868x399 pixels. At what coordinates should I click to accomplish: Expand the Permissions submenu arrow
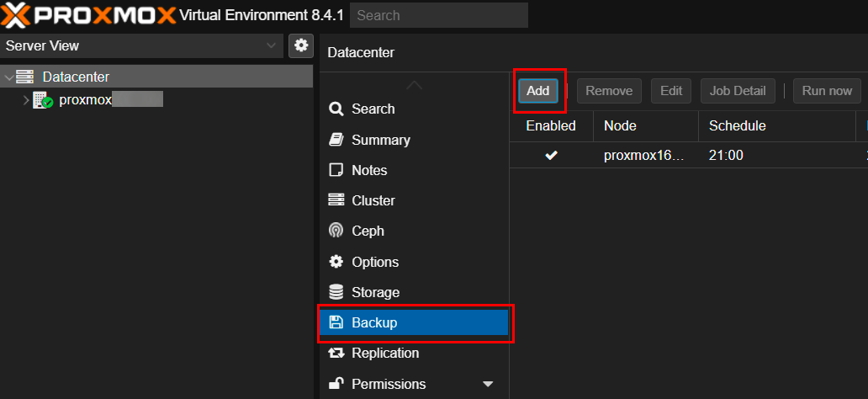[x=488, y=385]
